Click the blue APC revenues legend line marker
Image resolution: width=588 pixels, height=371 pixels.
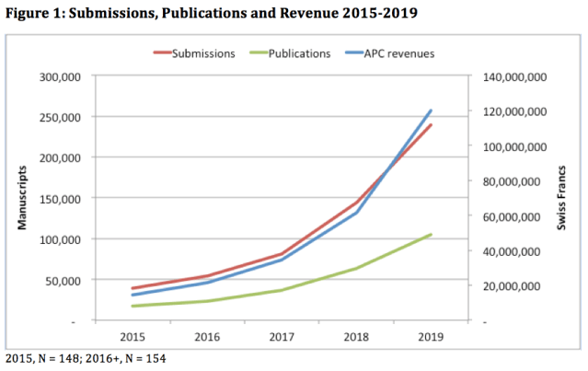[352, 52]
